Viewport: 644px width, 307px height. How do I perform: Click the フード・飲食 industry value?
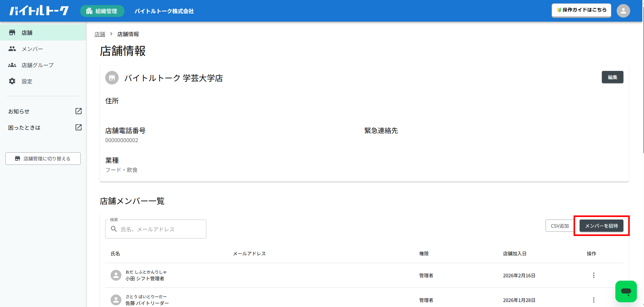click(121, 170)
